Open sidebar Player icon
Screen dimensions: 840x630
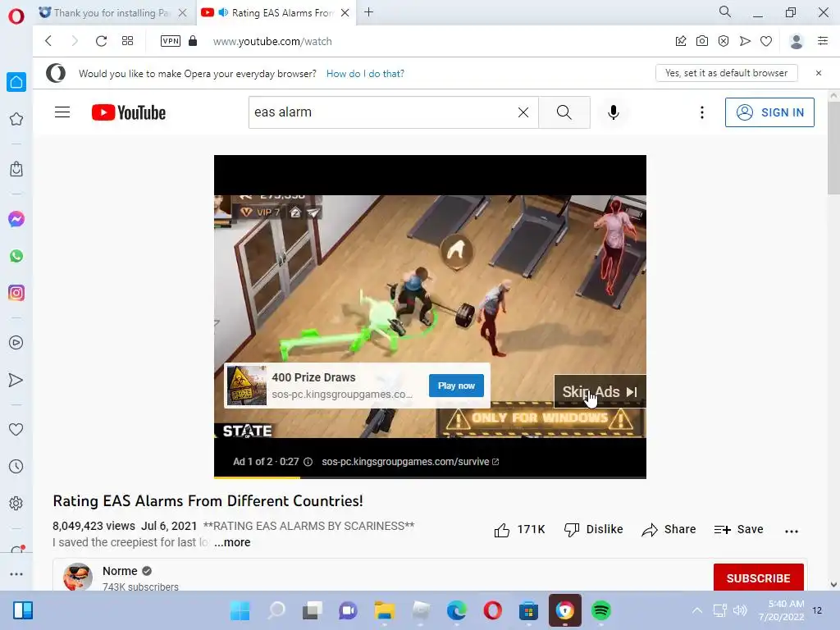[x=16, y=342]
